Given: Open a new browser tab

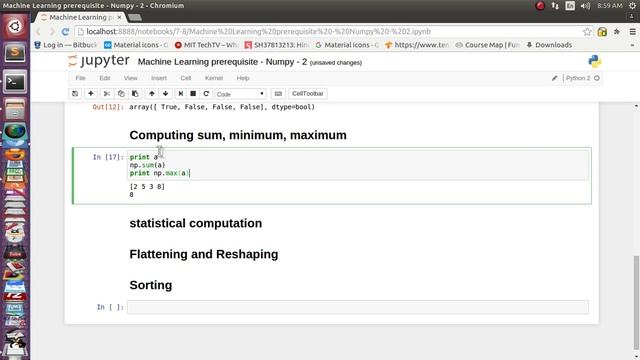Looking at the screenshot, I should coord(135,17).
